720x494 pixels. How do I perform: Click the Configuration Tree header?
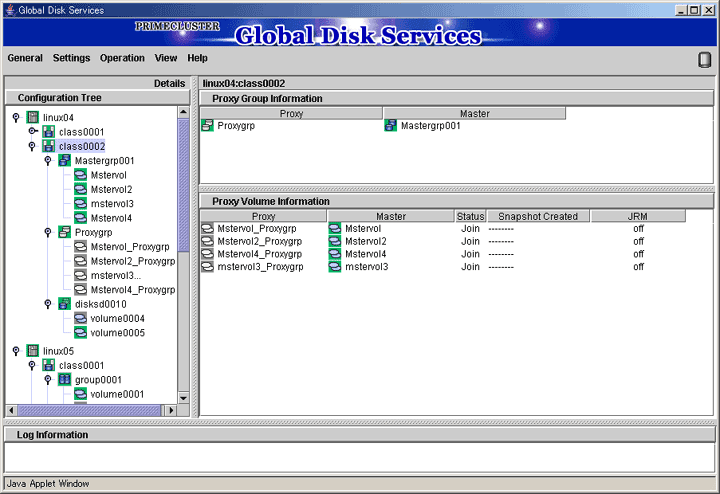97,97
